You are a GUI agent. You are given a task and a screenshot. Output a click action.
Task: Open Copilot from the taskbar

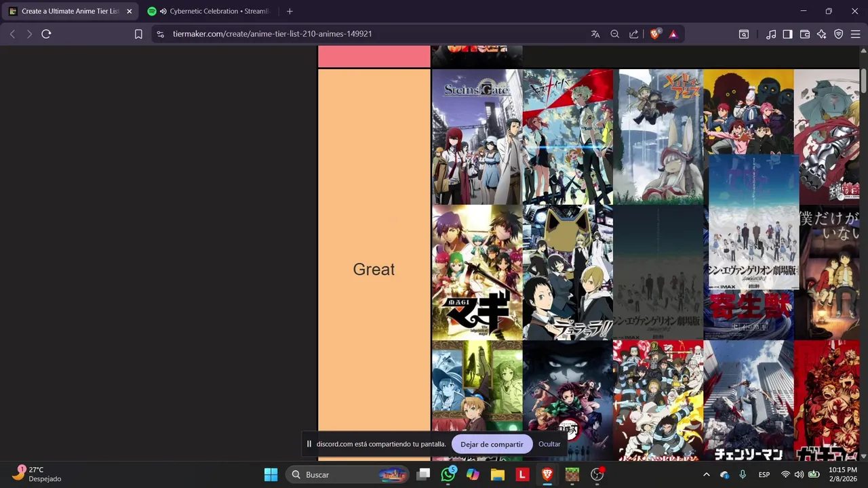[x=473, y=474]
